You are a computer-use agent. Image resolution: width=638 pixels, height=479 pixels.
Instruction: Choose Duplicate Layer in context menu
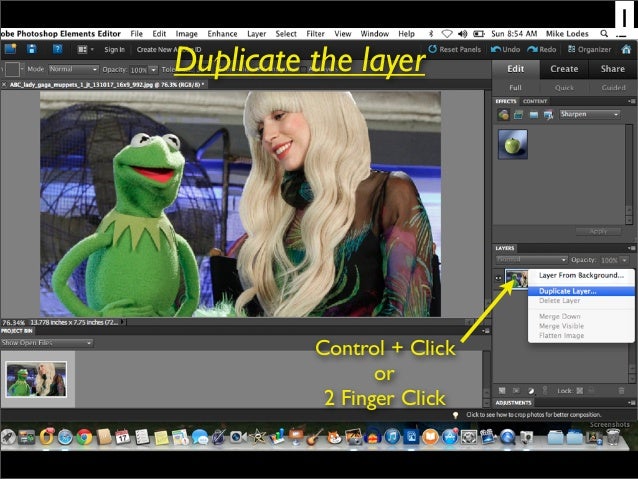point(581,291)
